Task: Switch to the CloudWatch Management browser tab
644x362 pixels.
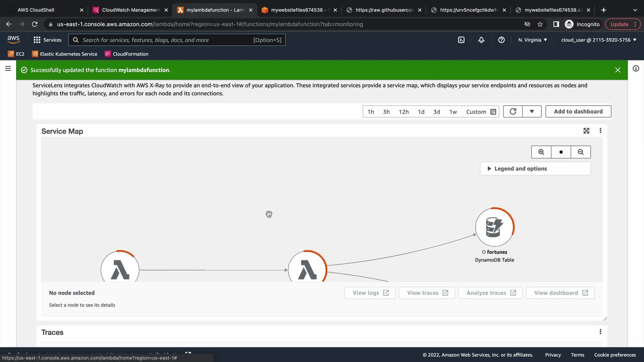Action: (131, 10)
